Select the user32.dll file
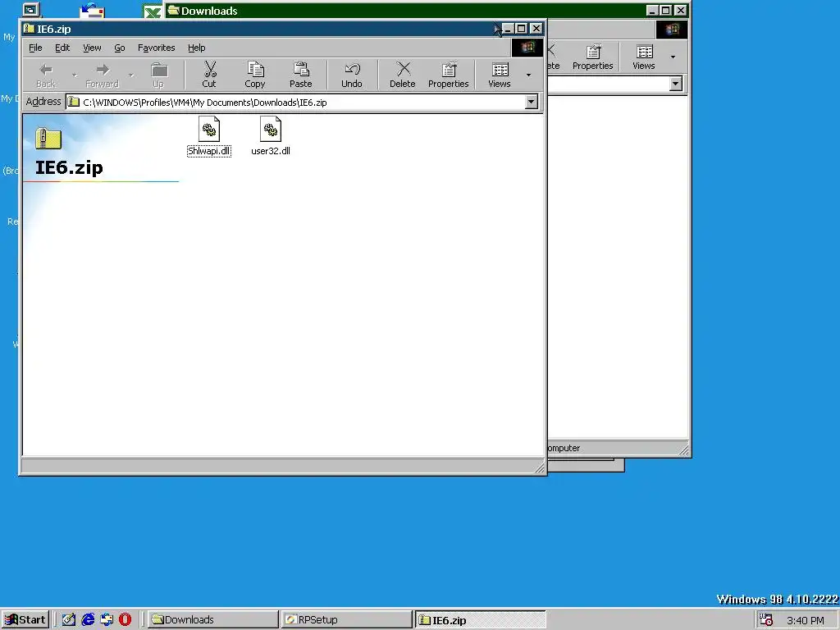This screenshot has height=630, width=840. pyautogui.click(x=271, y=136)
